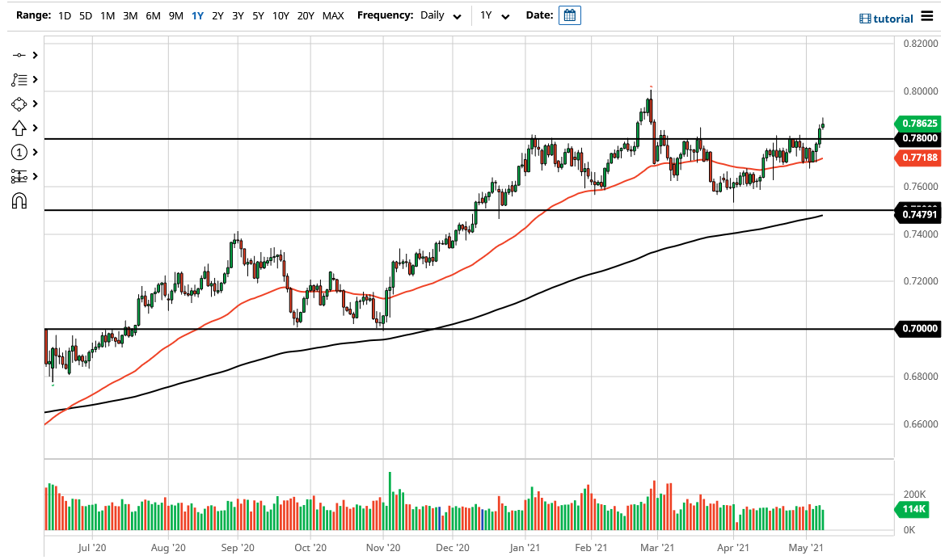Select the trend line drawing tool
Image resolution: width=945 pixels, height=560 pixels.
click(20, 56)
